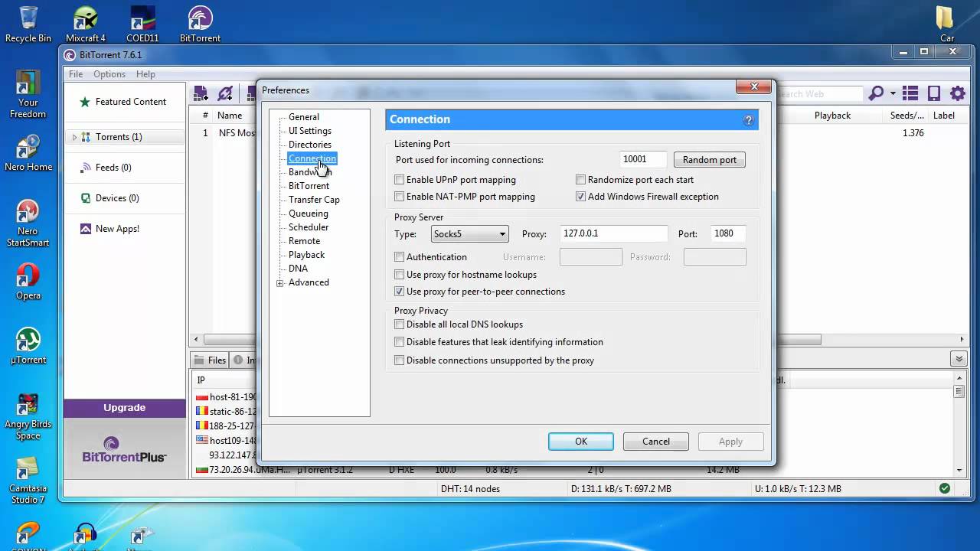The width and height of the screenshot is (980, 551).
Task: Select Transfer Cap in preferences tree
Action: tap(314, 200)
